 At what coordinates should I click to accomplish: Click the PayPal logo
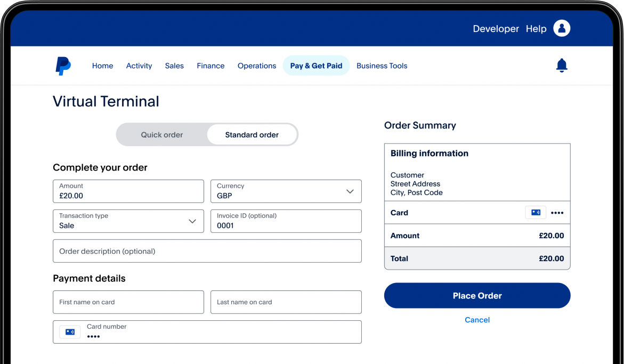point(63,66)
